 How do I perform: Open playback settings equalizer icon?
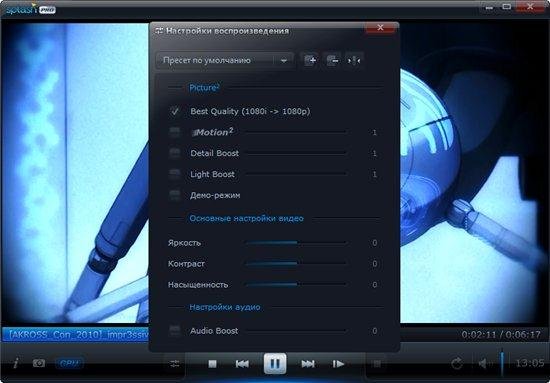[175, 364]
